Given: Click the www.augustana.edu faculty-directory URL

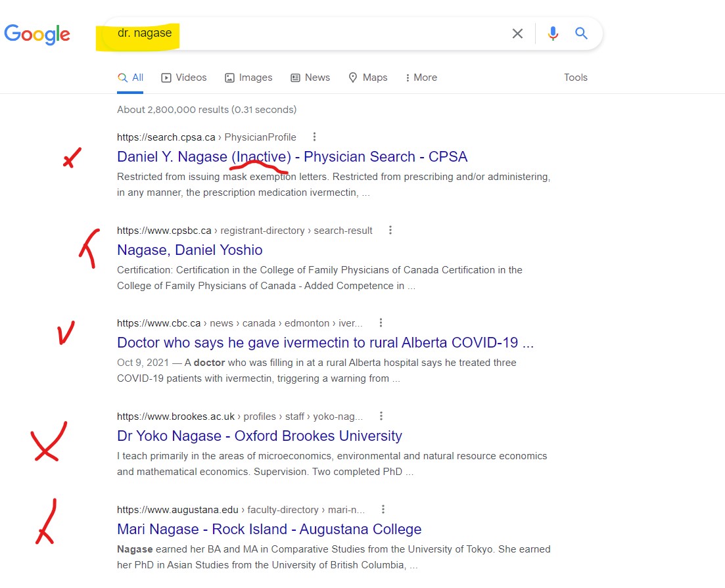Looking at the screenshot, I should pos(241,510).
